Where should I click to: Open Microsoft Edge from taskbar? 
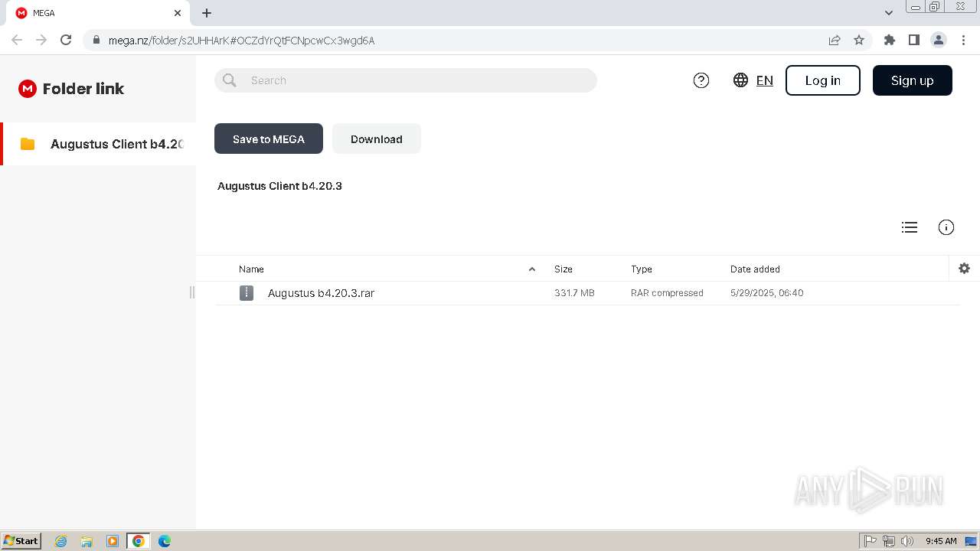point(165,541)
